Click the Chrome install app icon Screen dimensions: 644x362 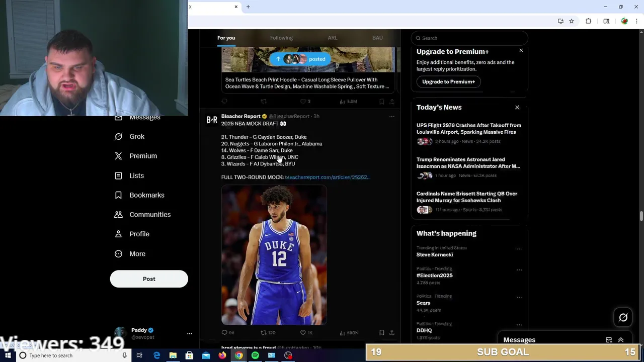pos(560,21)
